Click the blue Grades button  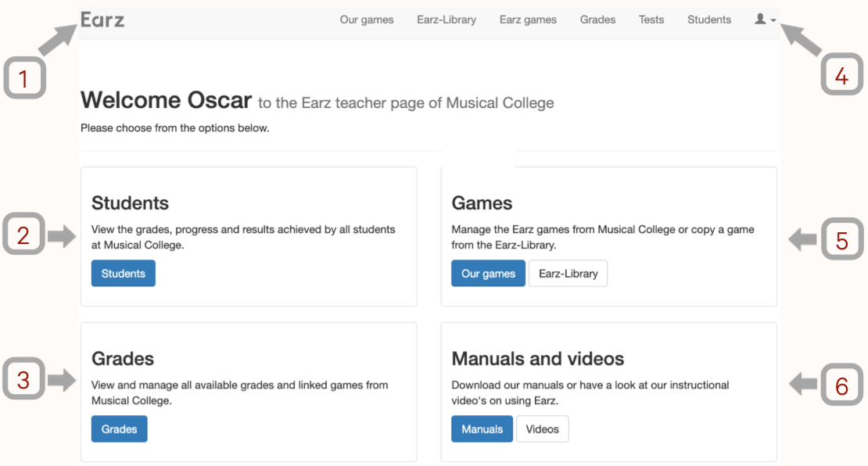click(119, 429)
